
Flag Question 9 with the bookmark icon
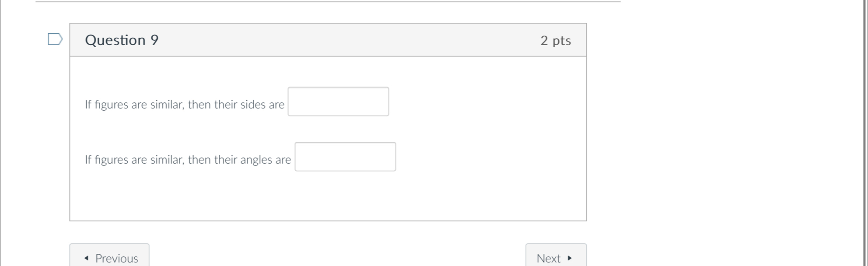(x=55, y=39)
